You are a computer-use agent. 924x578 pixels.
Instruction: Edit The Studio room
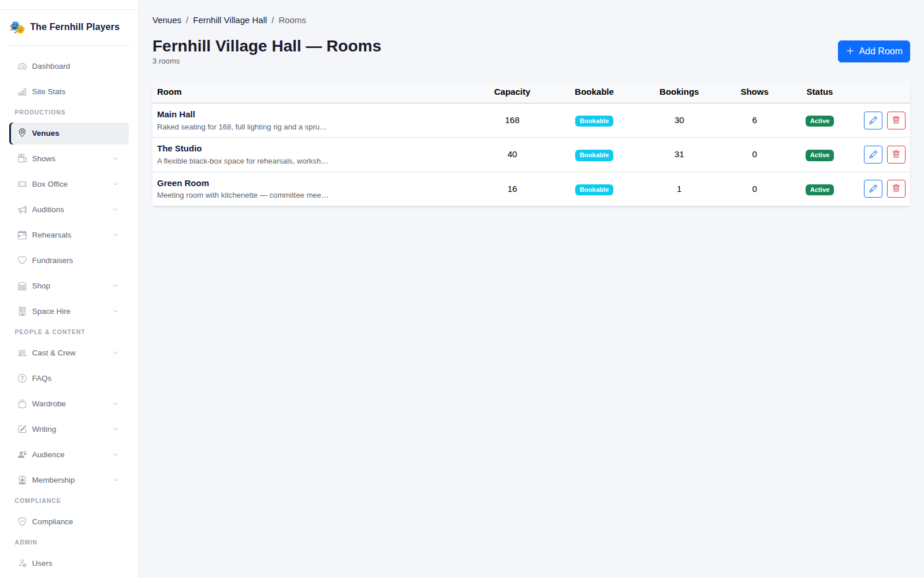873,154
